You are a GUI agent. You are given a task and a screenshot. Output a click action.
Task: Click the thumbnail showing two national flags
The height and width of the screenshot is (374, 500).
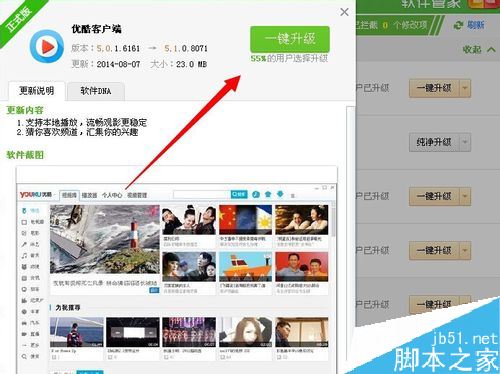[x=245, y=220]
